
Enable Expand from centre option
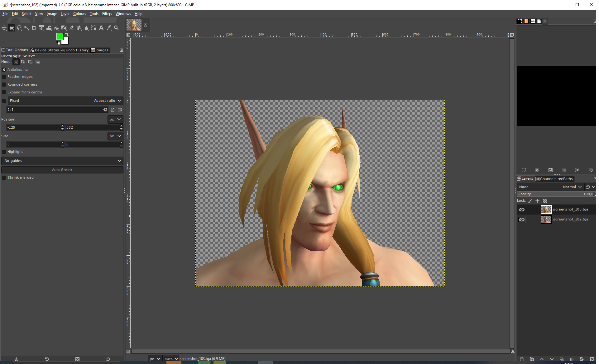click(x=4, y=92)
